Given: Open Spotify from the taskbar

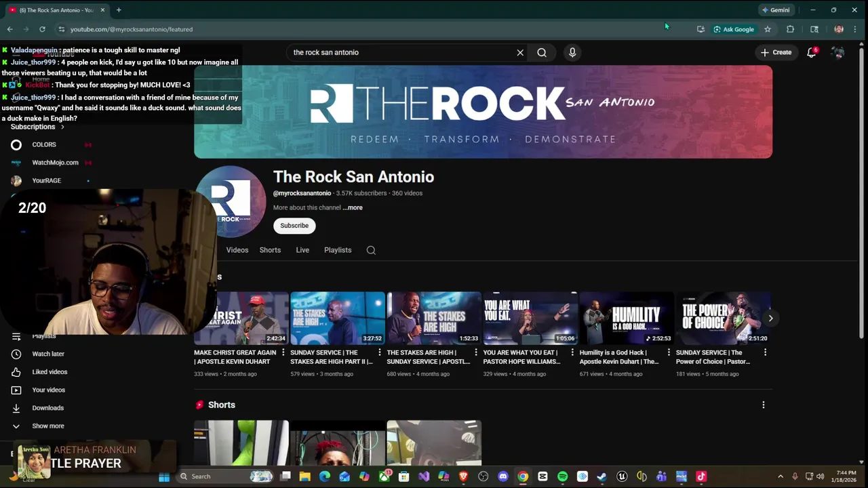Looking at the screenshot, I should (562, 476).
